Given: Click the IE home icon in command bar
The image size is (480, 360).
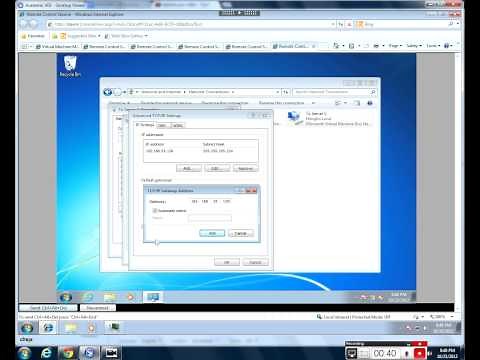Looking at the screenshot, I should [x=336, y=46].
